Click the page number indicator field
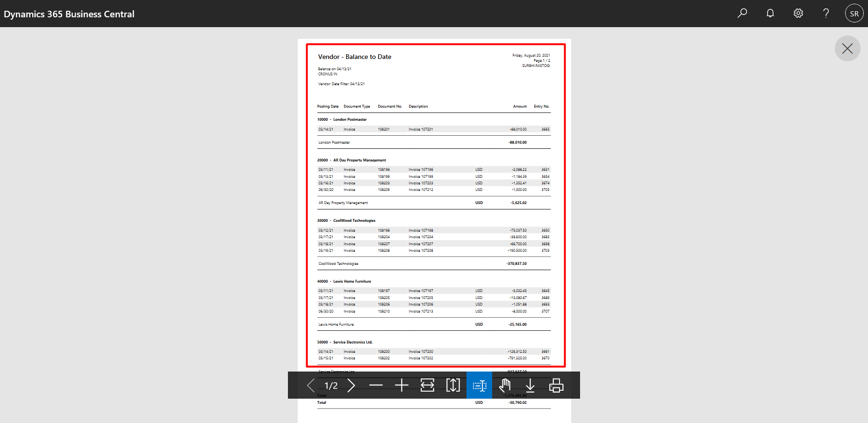 (x=331, y=385)
